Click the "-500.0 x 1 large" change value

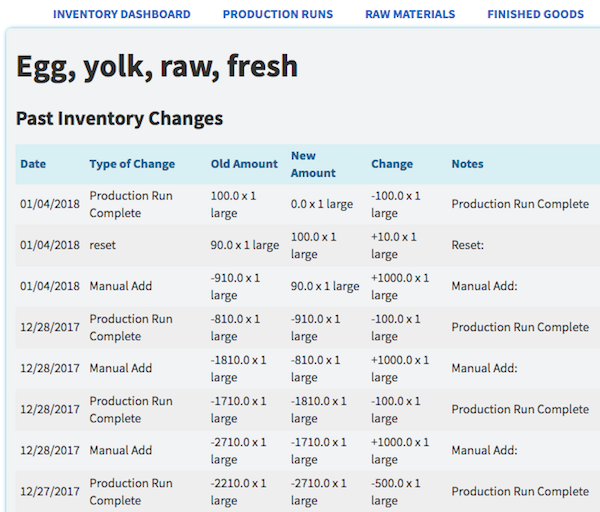396,491
